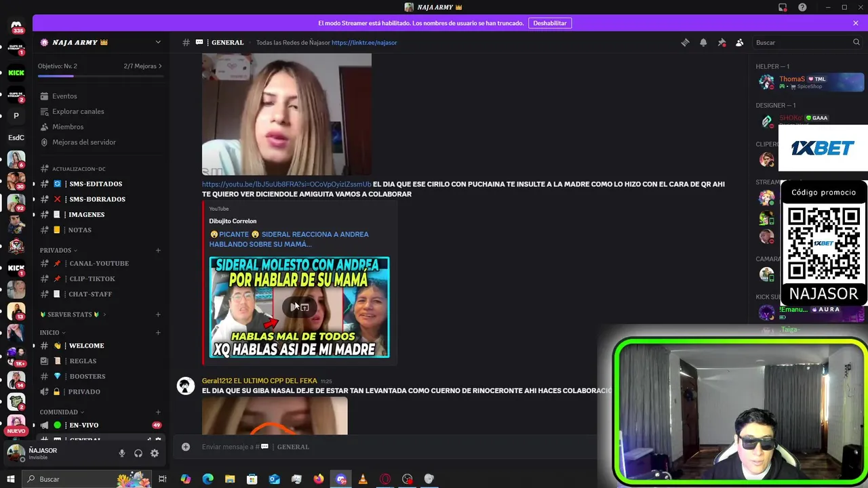
Task: Click the Deshabilitar button
Action: click(550, 23)
